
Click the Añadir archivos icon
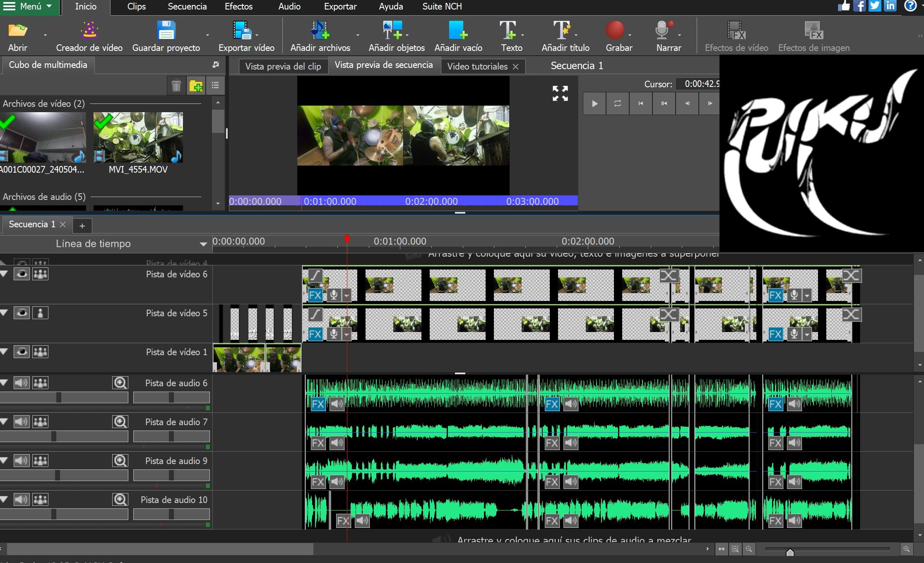click(x=320, y=30)
